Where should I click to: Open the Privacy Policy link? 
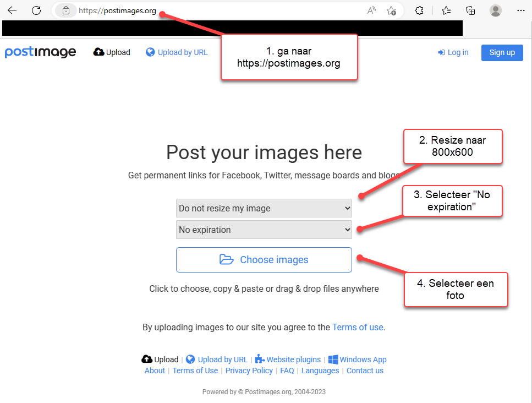(x=249, y=371)
